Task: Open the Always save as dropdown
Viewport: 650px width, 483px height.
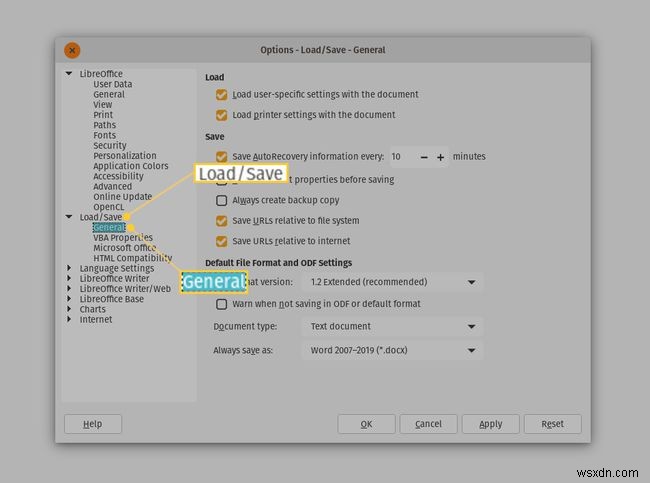Action: coord(393,350)
